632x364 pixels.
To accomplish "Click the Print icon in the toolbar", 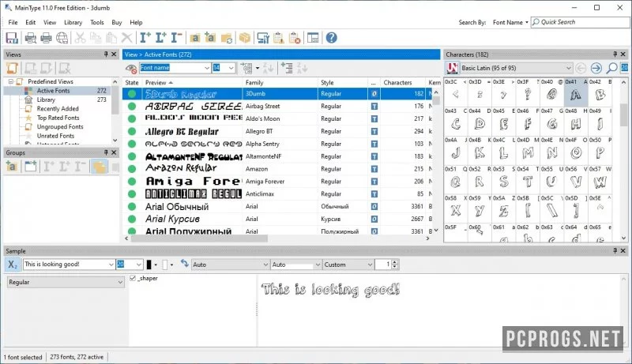I will click(46, 38).
